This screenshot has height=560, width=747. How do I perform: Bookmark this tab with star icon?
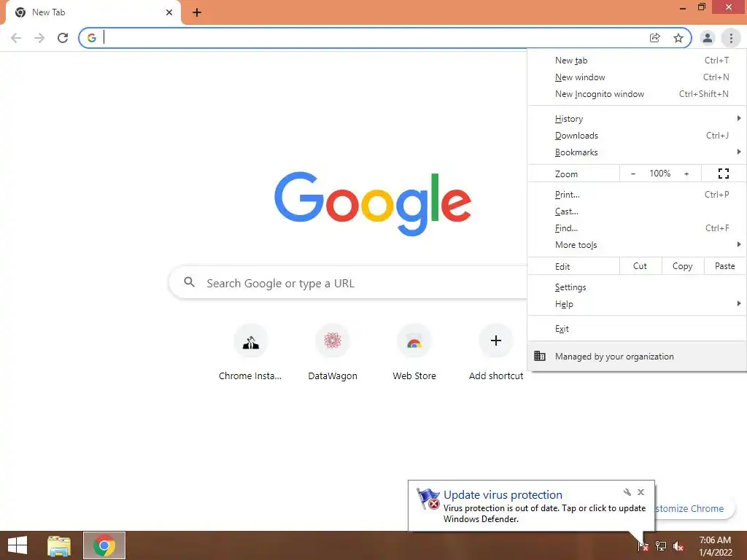tap(678, 38)
